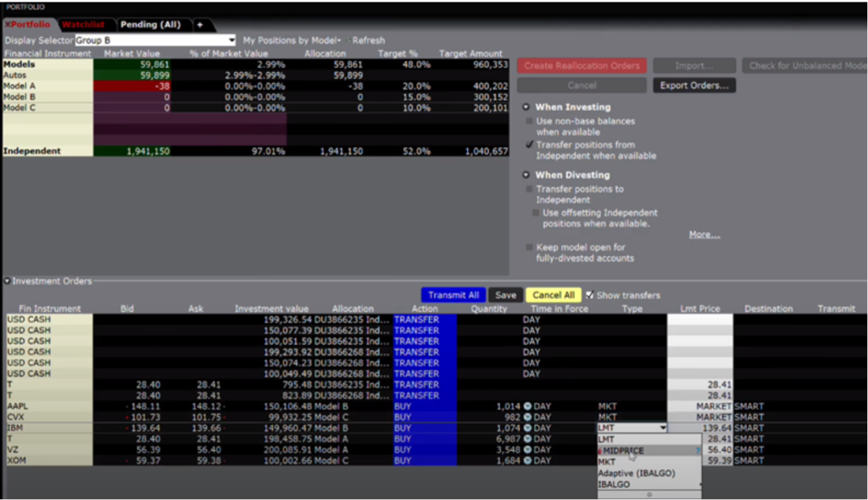The height and width of the screenshot is (500, 868).
Task: Click the Create Reallocation Orders button
Action: coord(581,65)
